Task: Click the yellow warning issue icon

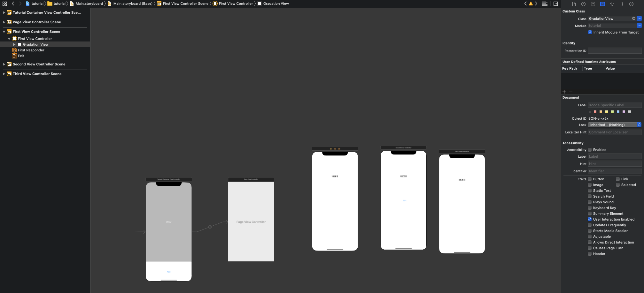Action: [x=531, y=4]
